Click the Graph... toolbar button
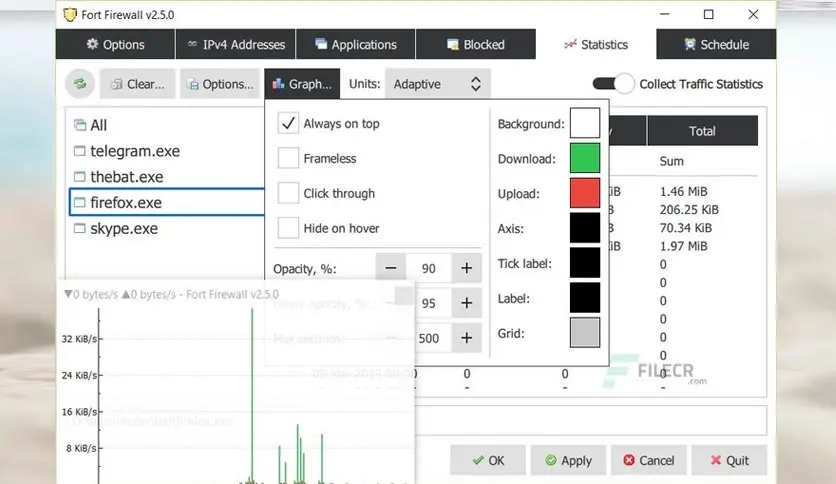This screenshot has width=836, height=484. click(302, 84)
